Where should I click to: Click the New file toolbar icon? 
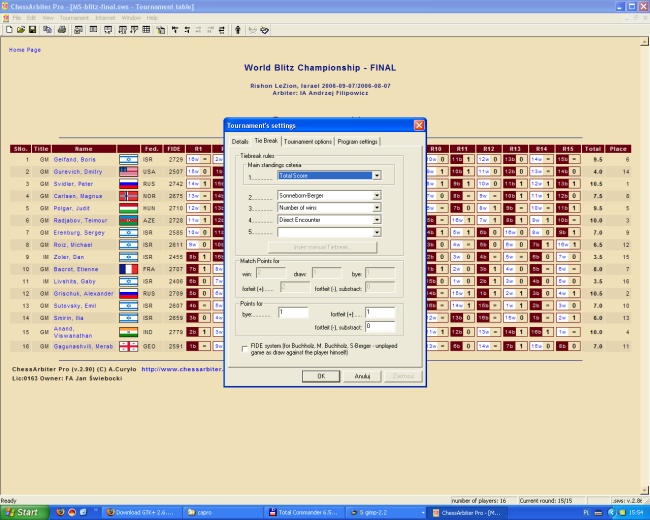pos(9,30)
